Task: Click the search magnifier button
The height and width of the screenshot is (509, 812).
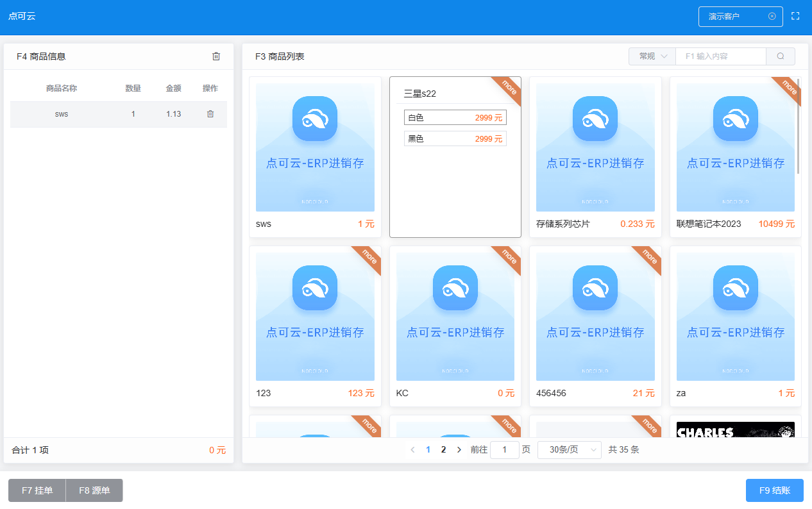Action: tap(781, 56)
